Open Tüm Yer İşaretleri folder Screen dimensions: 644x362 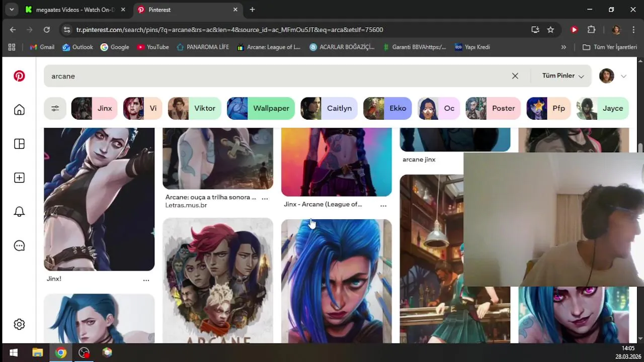[610, 47]
